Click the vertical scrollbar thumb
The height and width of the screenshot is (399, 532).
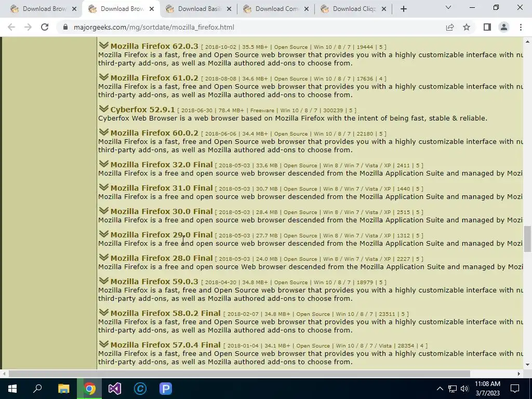527,239
